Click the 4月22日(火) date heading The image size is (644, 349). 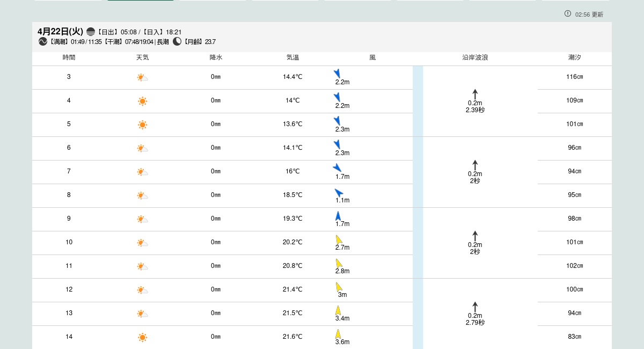60,32
